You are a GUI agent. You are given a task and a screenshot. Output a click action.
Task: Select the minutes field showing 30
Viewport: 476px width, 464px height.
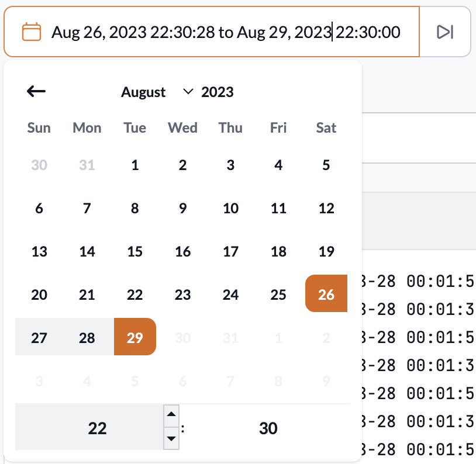268,428
